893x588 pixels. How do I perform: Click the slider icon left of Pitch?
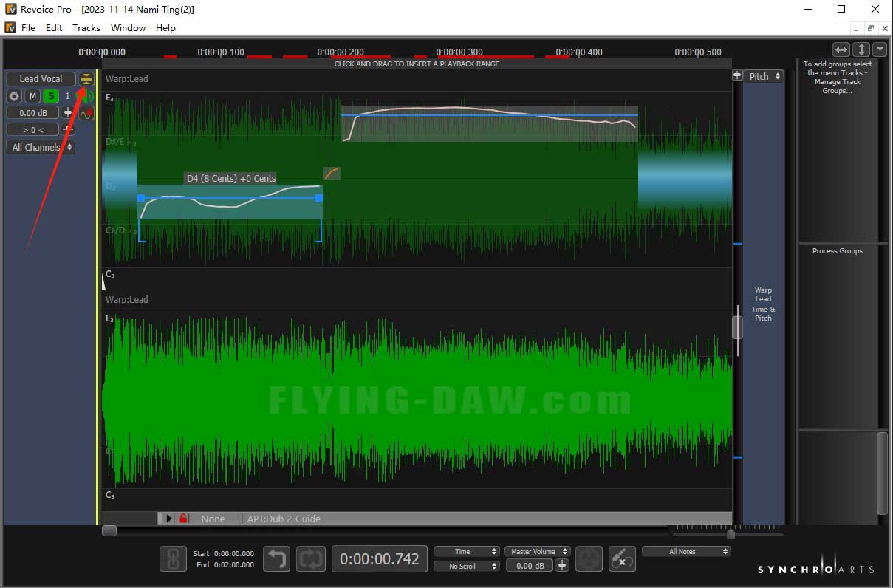click(x=737, y=75)
